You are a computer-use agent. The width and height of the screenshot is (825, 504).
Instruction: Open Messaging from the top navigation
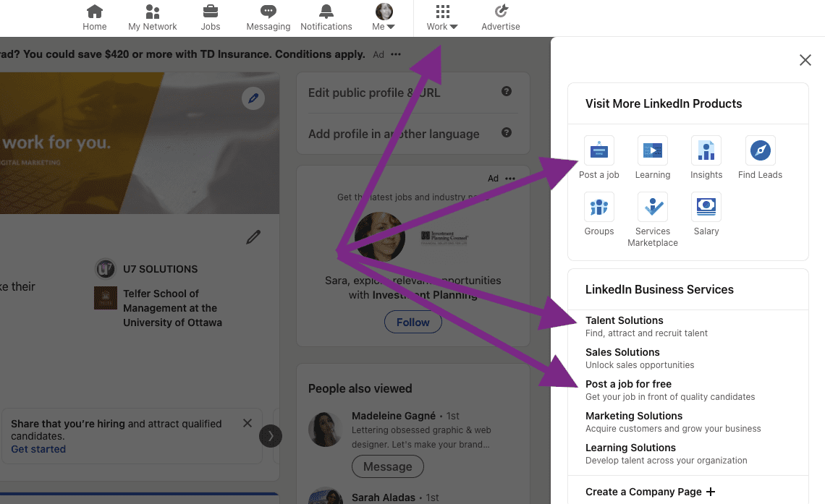pyautogui.click(x=268, y=18)
